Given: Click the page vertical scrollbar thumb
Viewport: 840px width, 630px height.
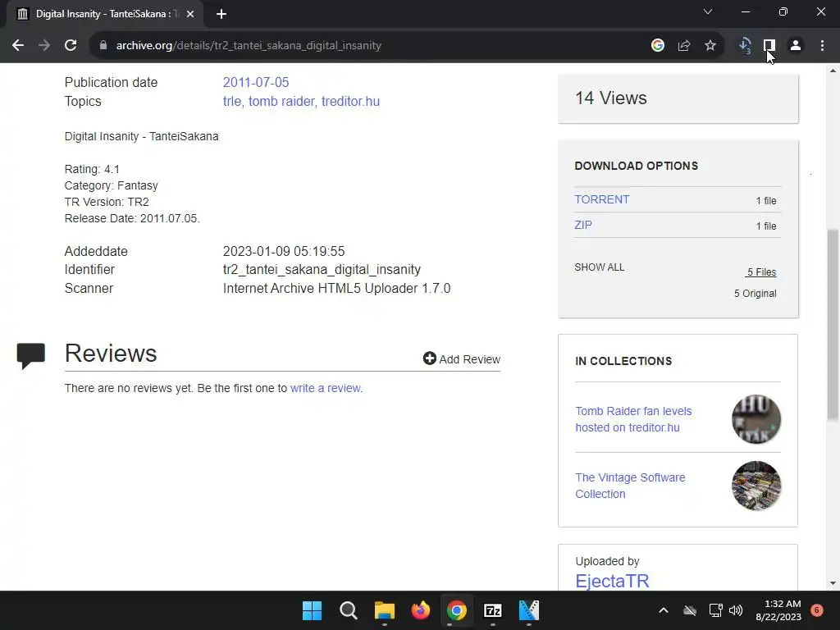Looking at the screenshot, I should tap(833, 325).
